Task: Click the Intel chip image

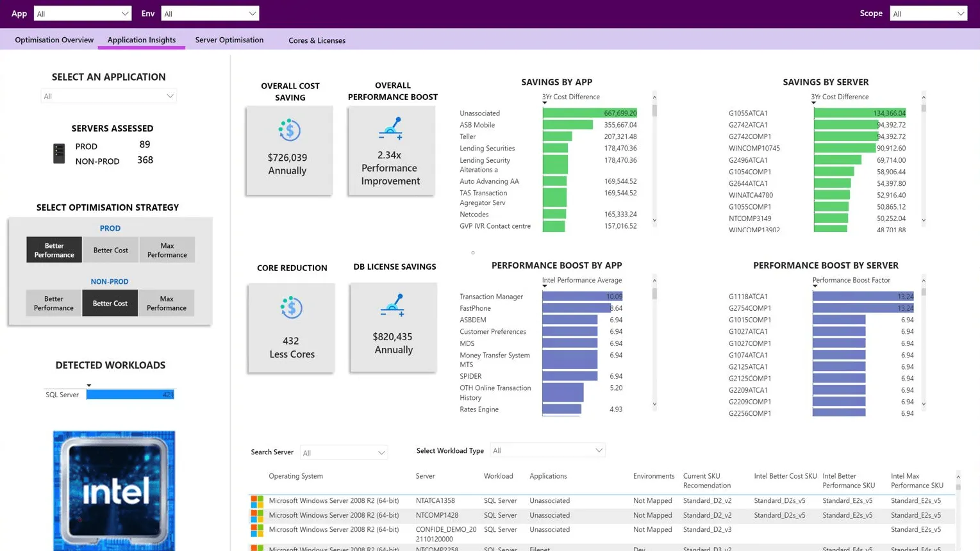Action: coord(114,491)
